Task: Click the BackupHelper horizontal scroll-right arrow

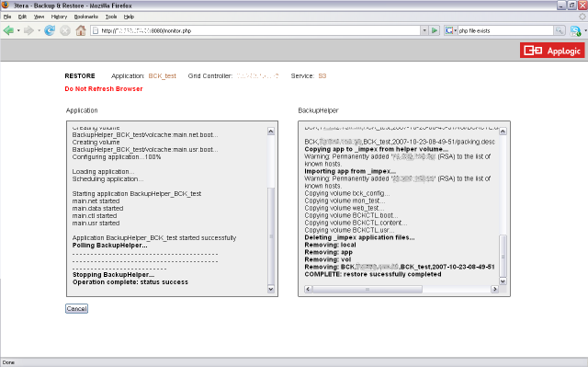Action: coord(494,289)
